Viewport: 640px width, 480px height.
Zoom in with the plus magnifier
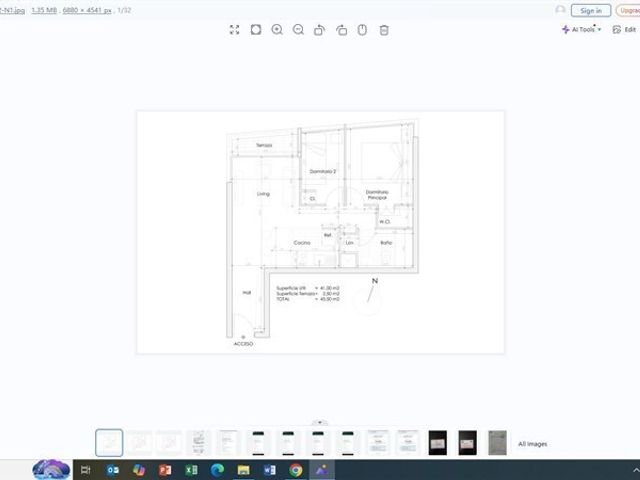277,30
